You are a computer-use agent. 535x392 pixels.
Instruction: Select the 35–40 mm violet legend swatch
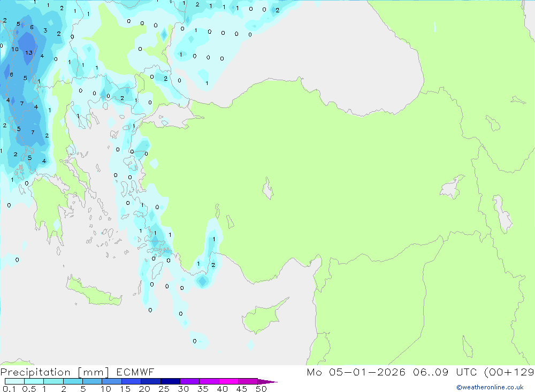pos(209,381)
